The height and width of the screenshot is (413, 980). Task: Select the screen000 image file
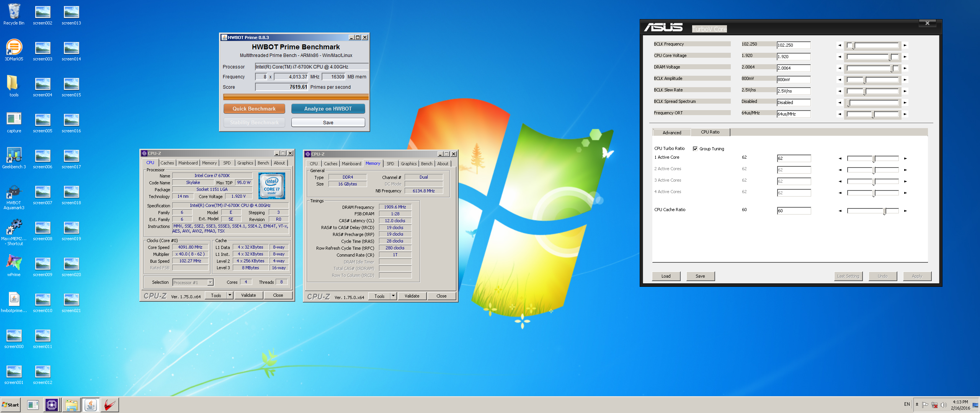coord(14,338)
